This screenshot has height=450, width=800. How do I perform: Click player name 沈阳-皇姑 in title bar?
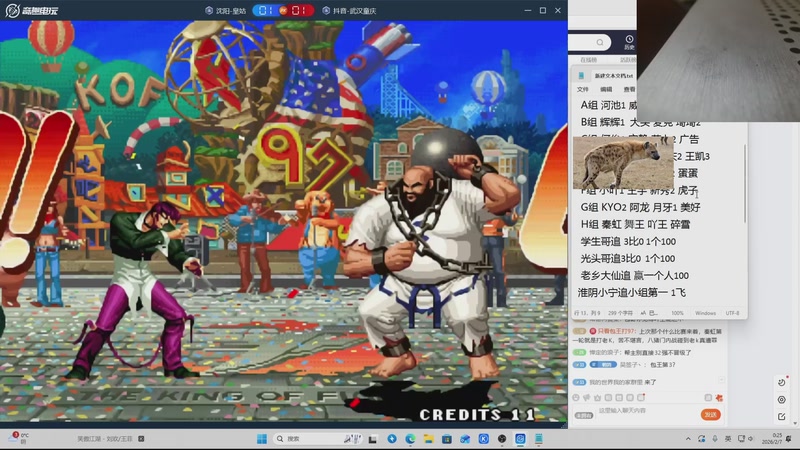pos(231,11)
